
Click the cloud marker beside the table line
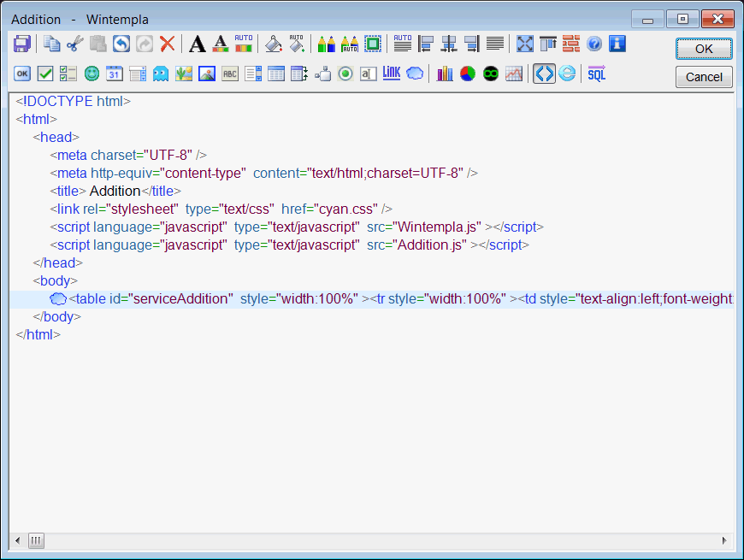pos(58,299)
